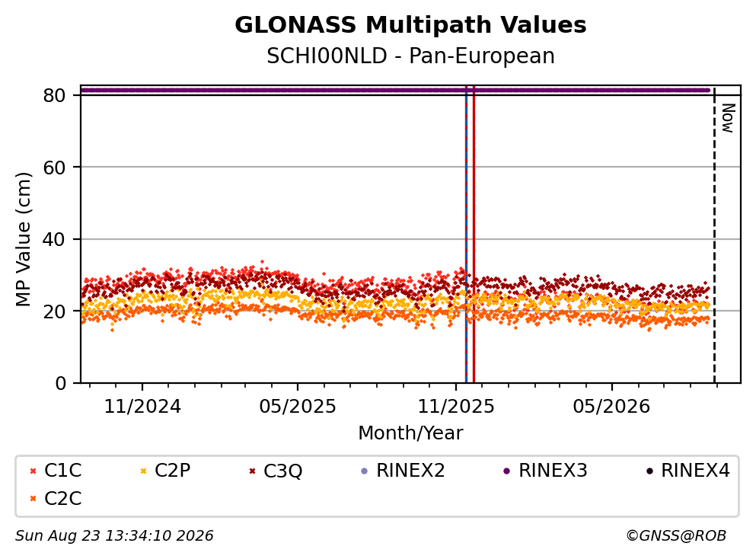Click the C2P yellow legend marker
Viewport: 756px width, 559px height.
click(143, 471)
